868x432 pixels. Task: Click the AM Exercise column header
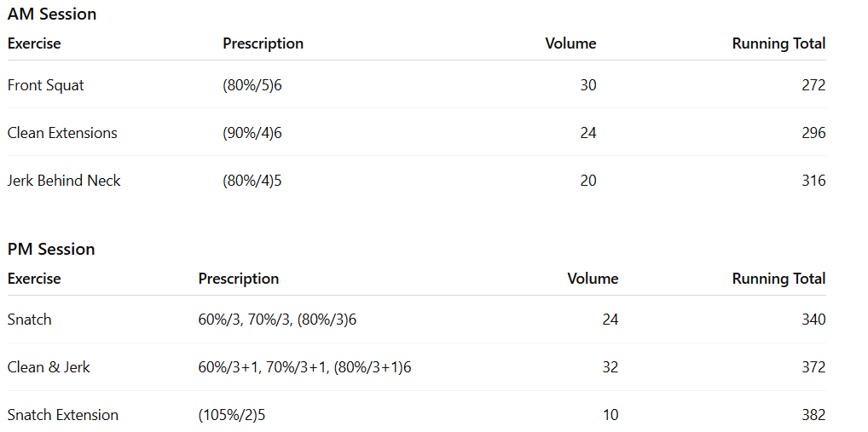[34, 43]
